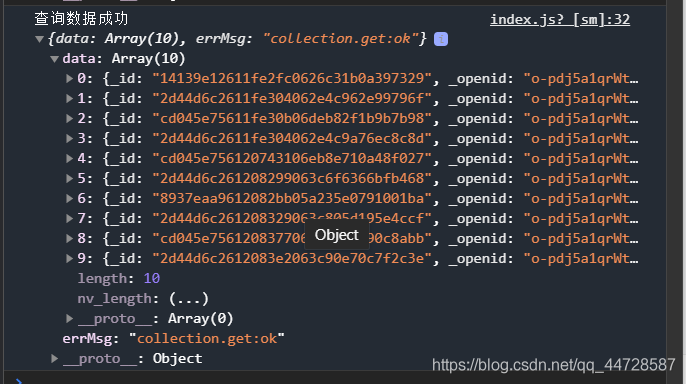Click the nv_length (...) getter value
Image resolution: width=686 pixels, height=384 pixels.
(x=189, y=299)
